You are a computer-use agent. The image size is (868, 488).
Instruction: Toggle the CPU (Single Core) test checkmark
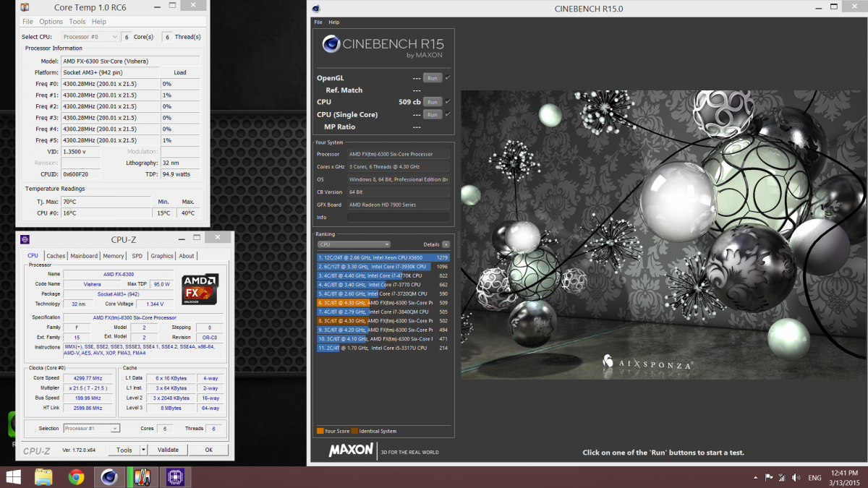coord(448,114)
